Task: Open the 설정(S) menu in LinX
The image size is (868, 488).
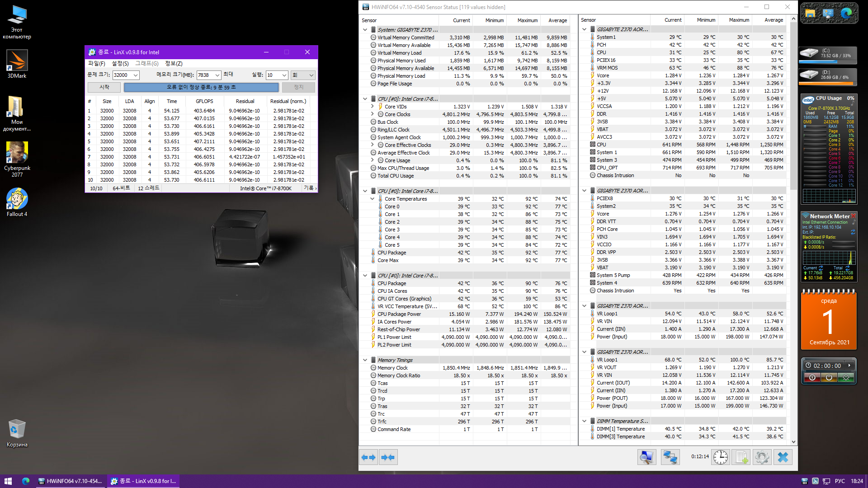Action: point(120,64)
